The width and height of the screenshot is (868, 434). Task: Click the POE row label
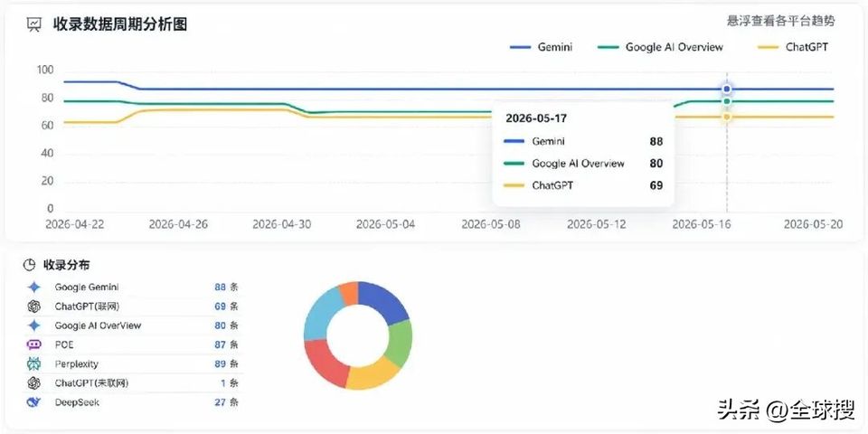point(63,344)
